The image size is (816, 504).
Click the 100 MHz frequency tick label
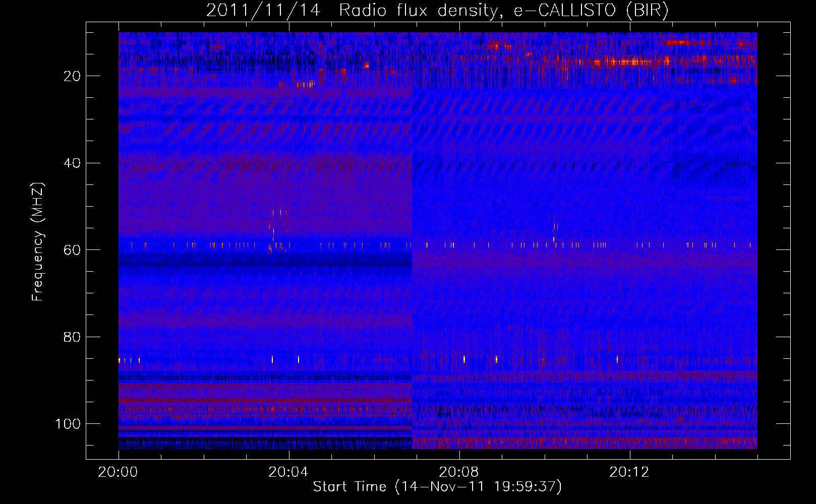pyautogui.click(x=68, y=424)
